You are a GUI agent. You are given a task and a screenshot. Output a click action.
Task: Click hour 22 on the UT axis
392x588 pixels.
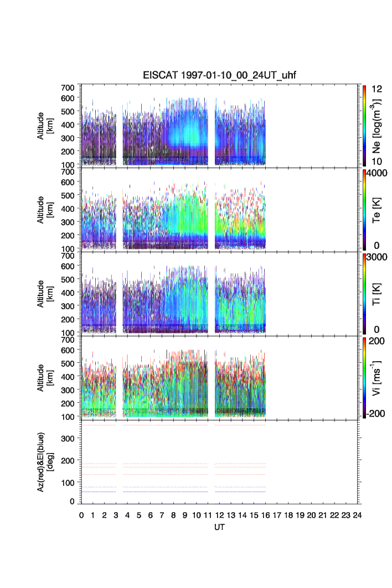(x=334, y=515)
